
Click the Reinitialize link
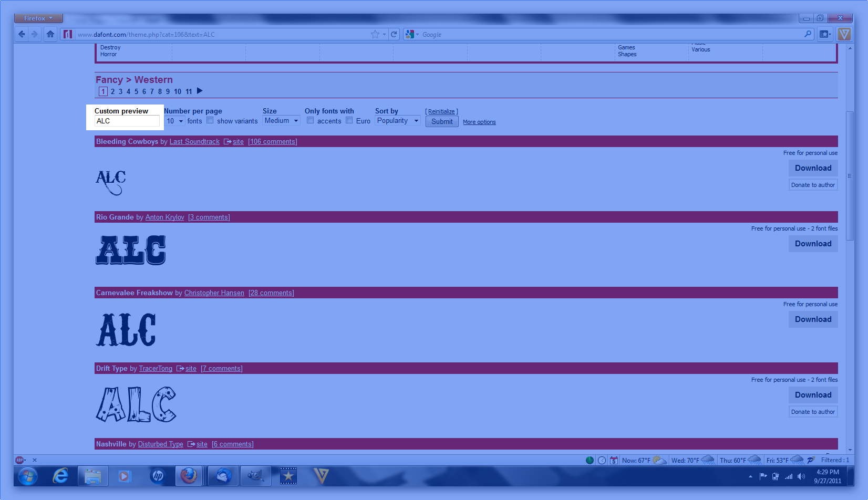pyautogui.click(x=441, y=111)
